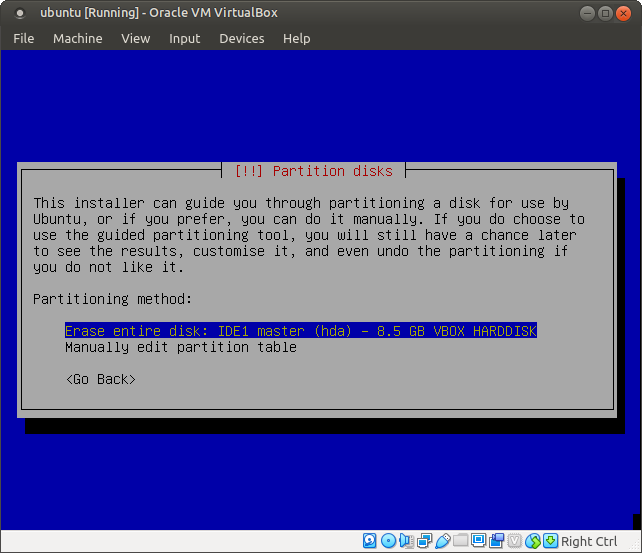Click the hard disk activity status icon
The image size is (642, 553).
pos(369,541)
